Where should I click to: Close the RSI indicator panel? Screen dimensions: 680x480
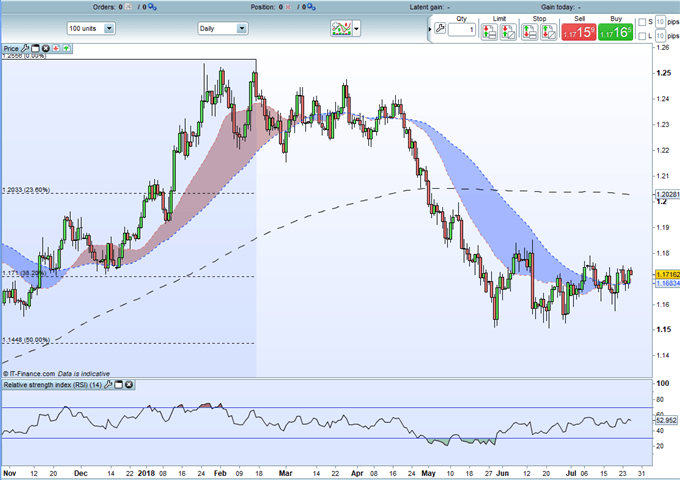(x=129, y=385)
